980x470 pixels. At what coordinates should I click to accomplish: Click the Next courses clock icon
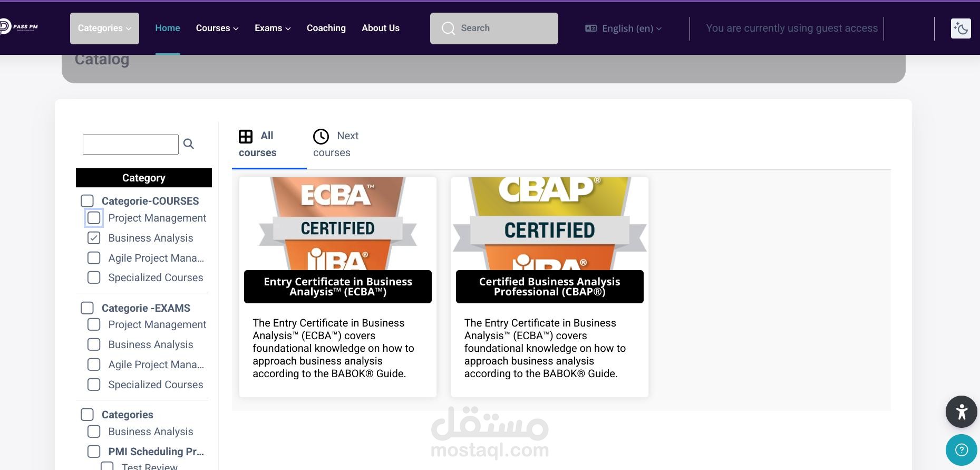coord(321,137)
